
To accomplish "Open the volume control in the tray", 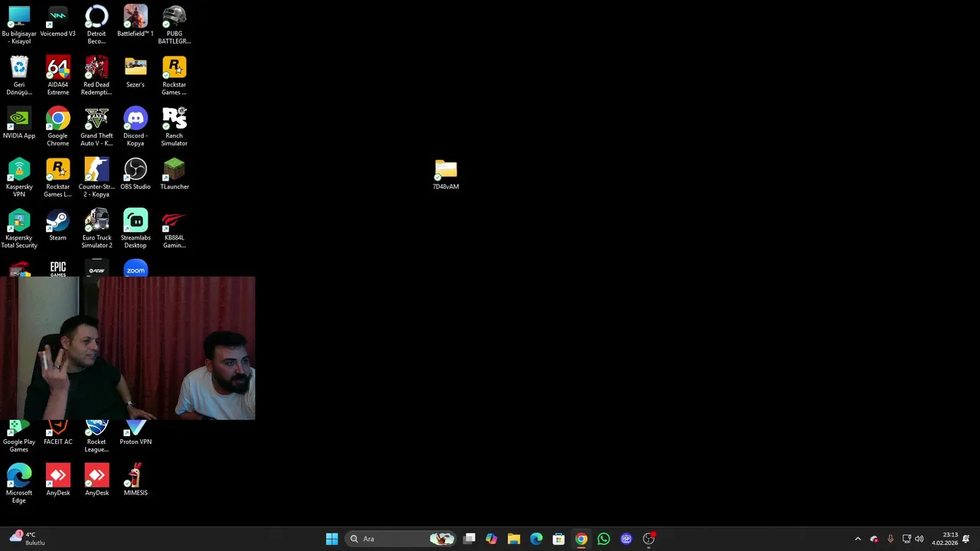I will [919, 539].
